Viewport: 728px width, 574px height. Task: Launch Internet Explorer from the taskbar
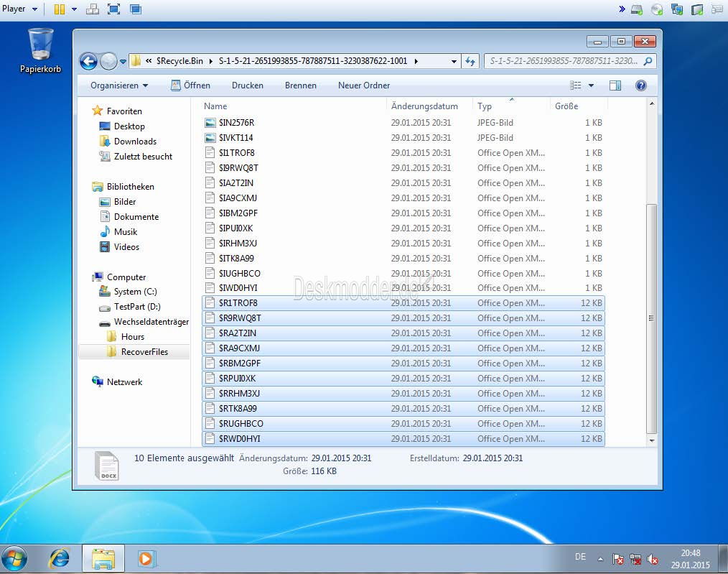(x=60, y=559)
